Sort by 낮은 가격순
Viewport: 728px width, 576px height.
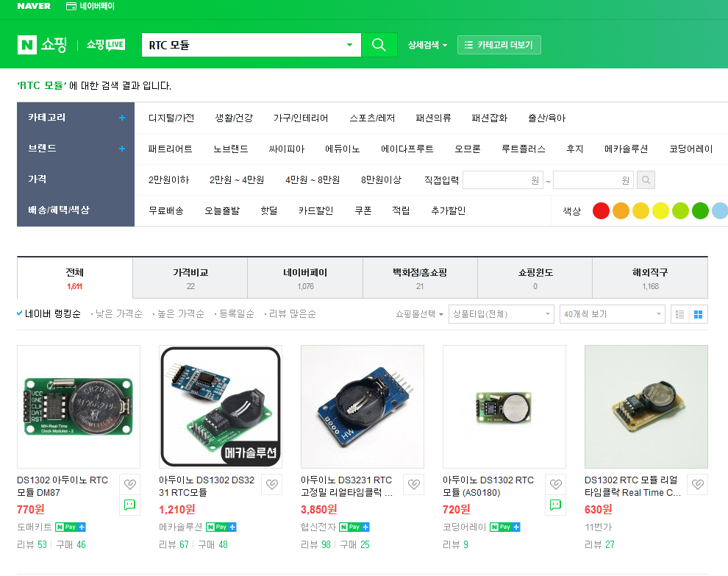pos(119,314)
